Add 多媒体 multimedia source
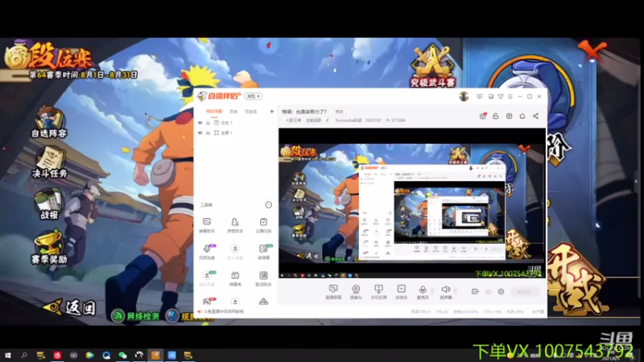Viewport: 644px width, 362px height. (x=401, y=292)
